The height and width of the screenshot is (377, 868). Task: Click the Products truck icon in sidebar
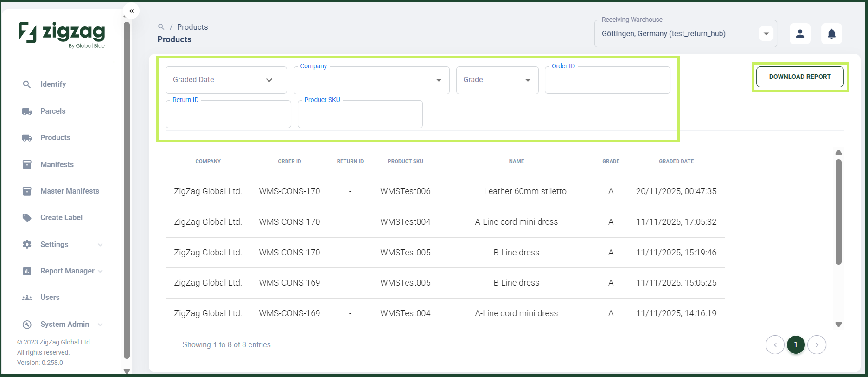point(27,138)
